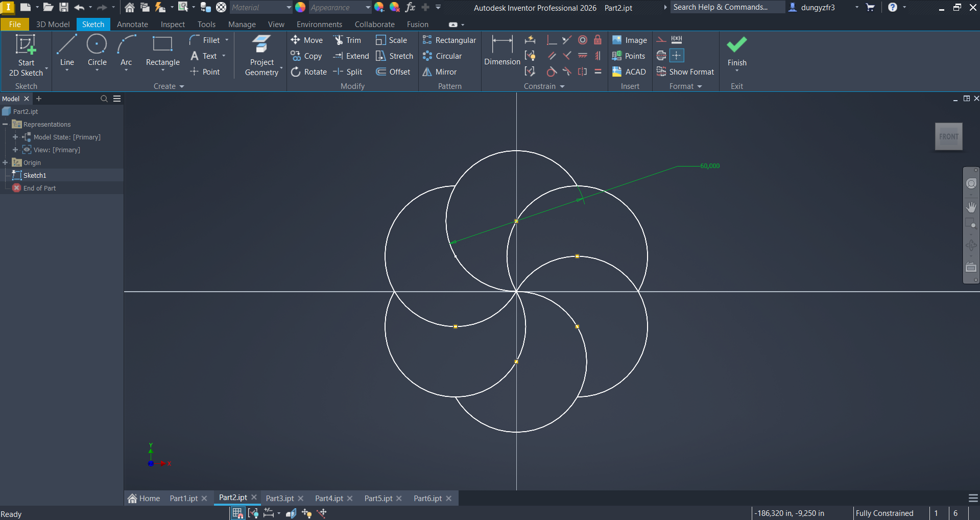This screenshot has height=520, width=980.
Task: Select the Circle sketch tool
Action: pos(97,51)
